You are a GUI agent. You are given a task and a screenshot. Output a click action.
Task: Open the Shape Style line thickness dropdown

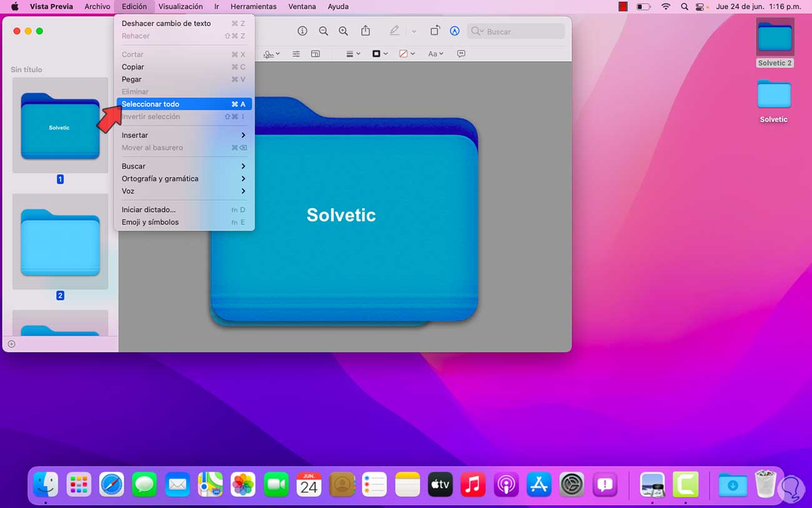point(354,54)
